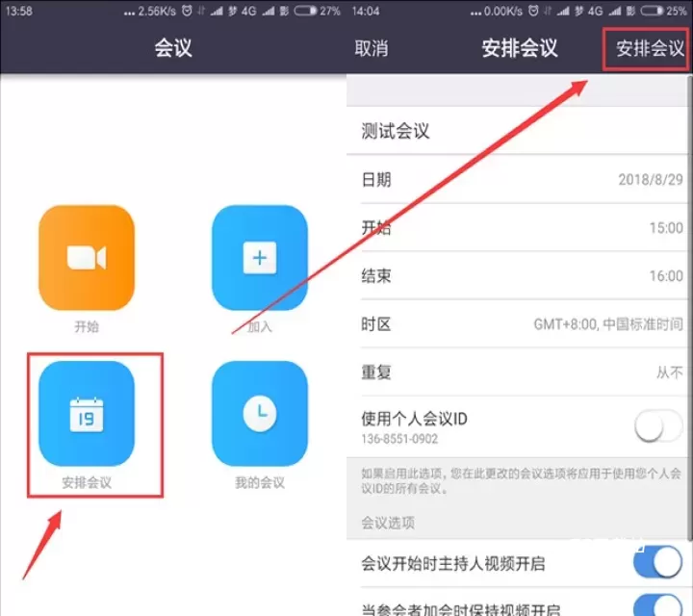693x616 pixels.
Task: Tap the battery icon showing 25%
Action: point(652,11)
